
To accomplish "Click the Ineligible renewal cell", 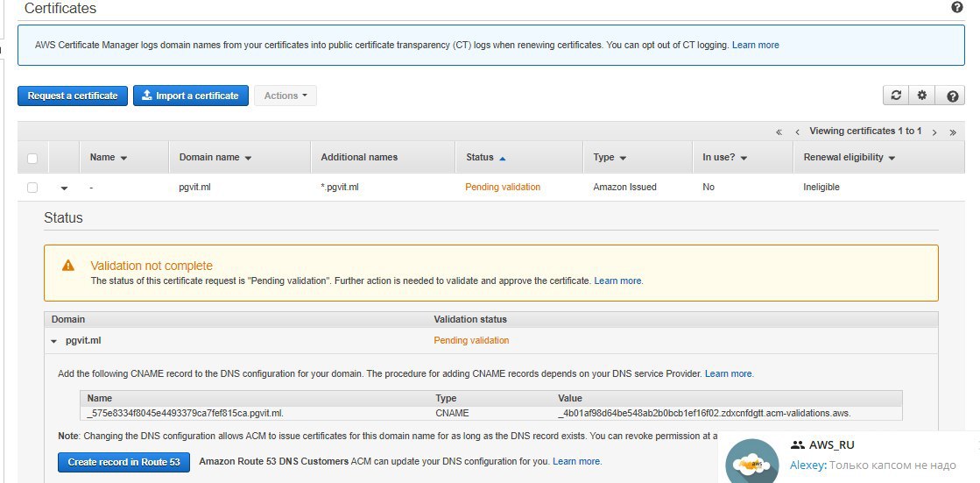I will [821, 187].
